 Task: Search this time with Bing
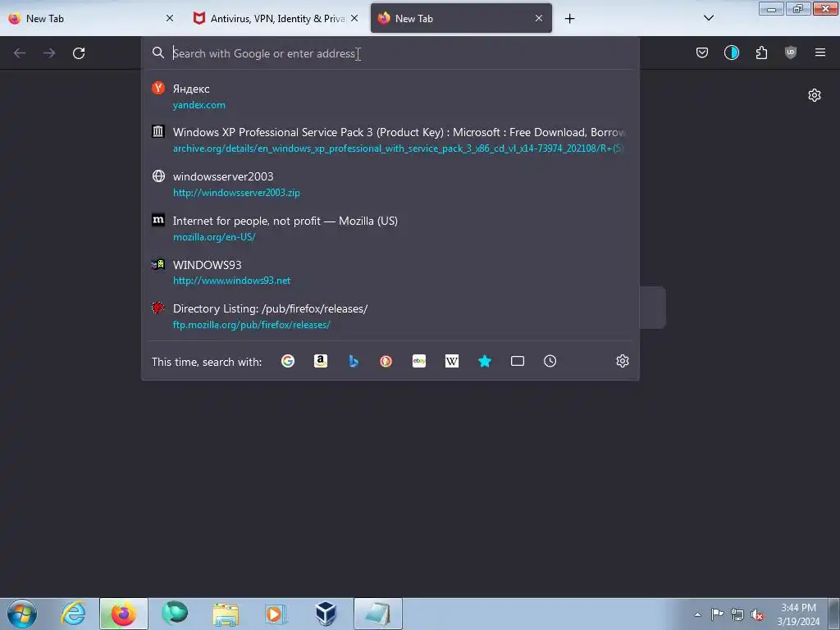(354, 361)
